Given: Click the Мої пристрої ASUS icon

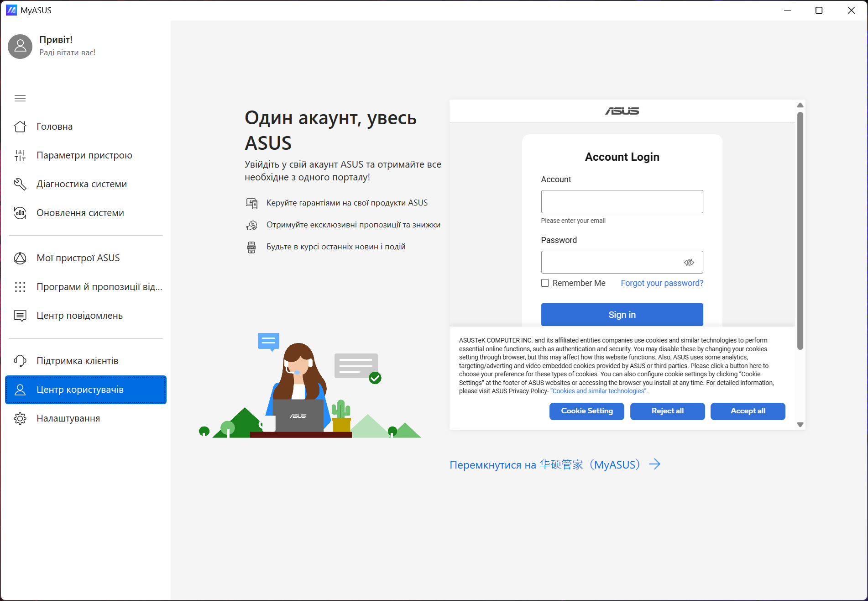Looking at the screenshot, I should point(20,258).
